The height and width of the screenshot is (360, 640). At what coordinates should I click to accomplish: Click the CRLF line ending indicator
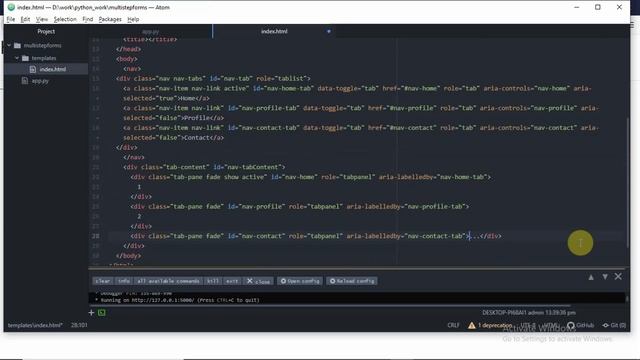point(453,325)
